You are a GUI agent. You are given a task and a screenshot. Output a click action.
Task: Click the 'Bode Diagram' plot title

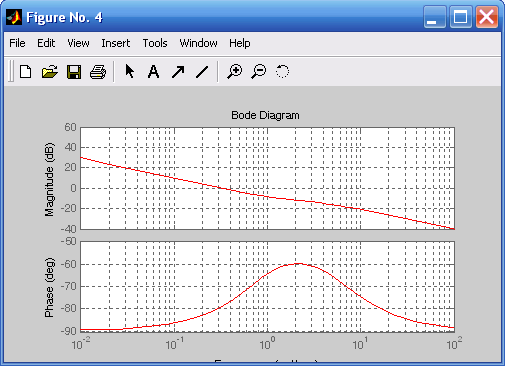coord(265,115)
